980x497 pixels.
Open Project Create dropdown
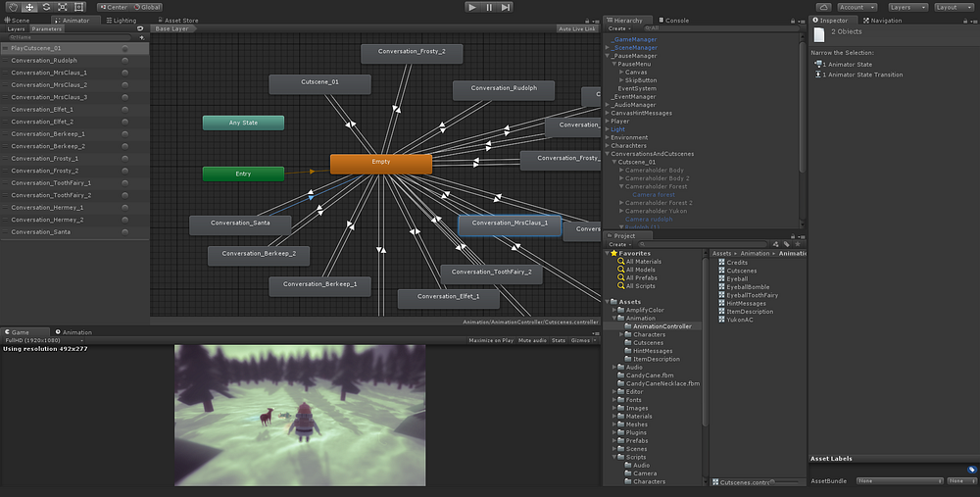[619, 244]
